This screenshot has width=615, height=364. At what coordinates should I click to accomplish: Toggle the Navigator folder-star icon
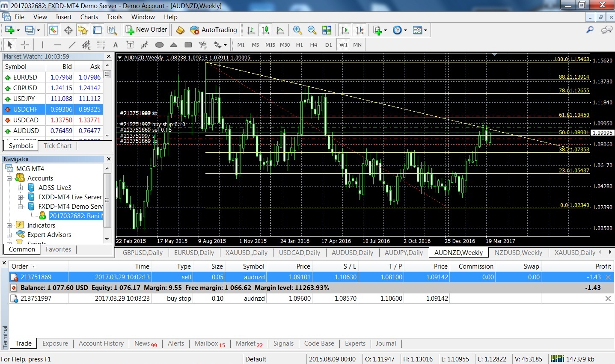click(83, 30)
